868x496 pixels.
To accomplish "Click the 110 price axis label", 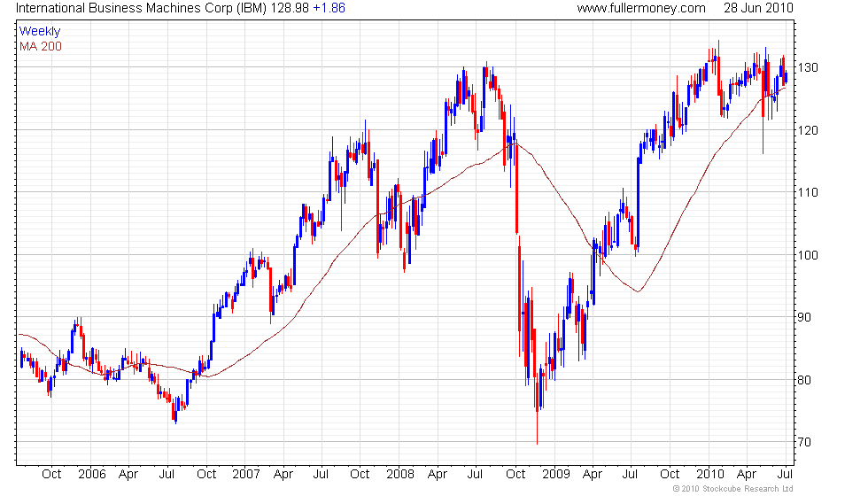I will (808, 193).
